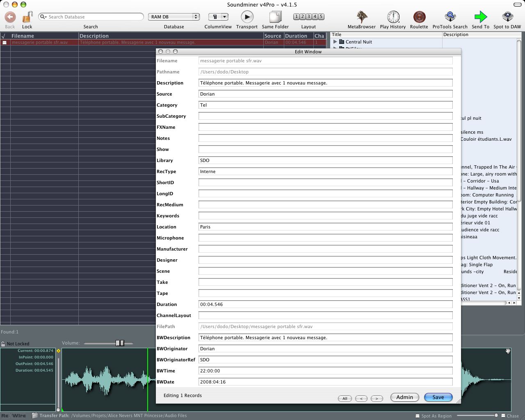Save the edited record

(x=438, y=397)
